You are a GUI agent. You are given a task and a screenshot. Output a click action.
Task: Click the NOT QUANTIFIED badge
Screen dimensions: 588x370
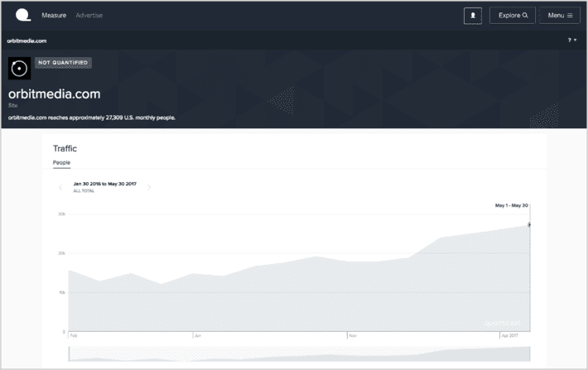tap(63, 63)
